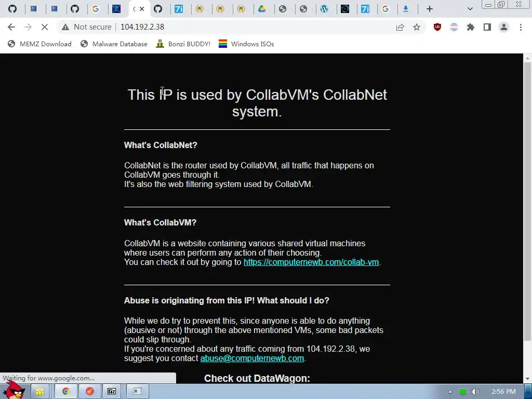This screenshot has width=532, height=399.
Task: Open the Chrome profile avatar menu
Action: tap(504, 27)
